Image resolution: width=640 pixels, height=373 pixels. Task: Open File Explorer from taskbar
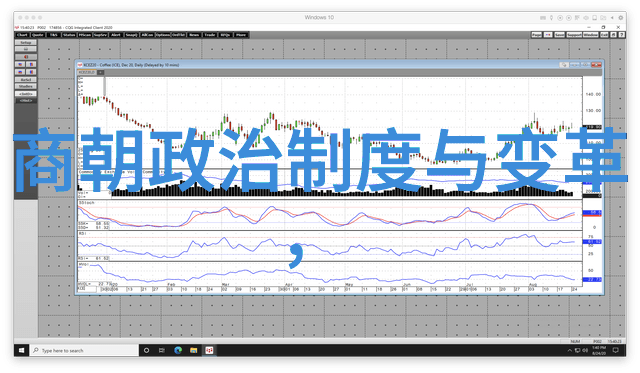[193, 351]
